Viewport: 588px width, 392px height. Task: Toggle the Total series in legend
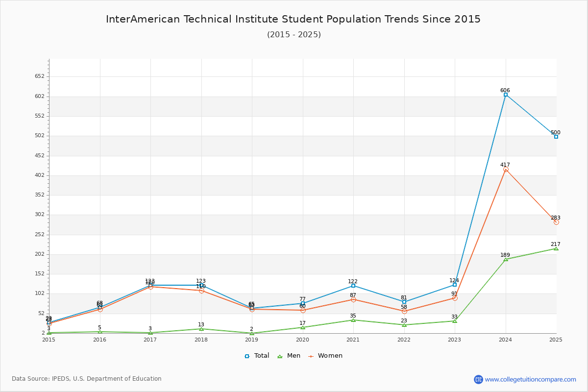pos(257,356)
